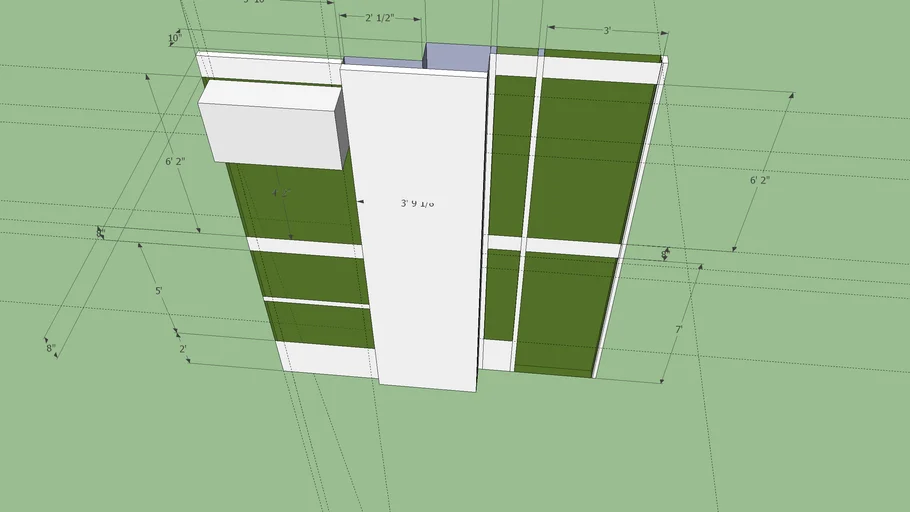
Task: Select the 2' 1/2" dimension label
Action: [379, 18]
